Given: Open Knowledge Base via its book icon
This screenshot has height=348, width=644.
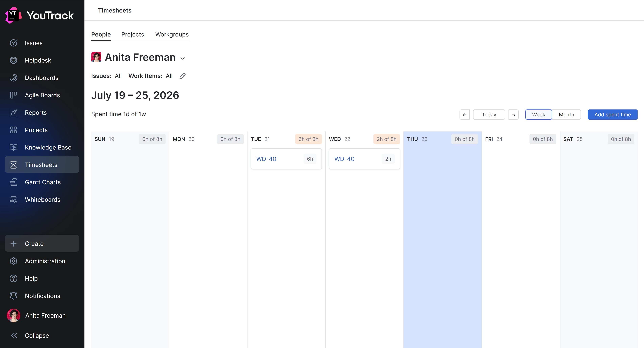Looking at the screenshot, I should pos(14,147).
